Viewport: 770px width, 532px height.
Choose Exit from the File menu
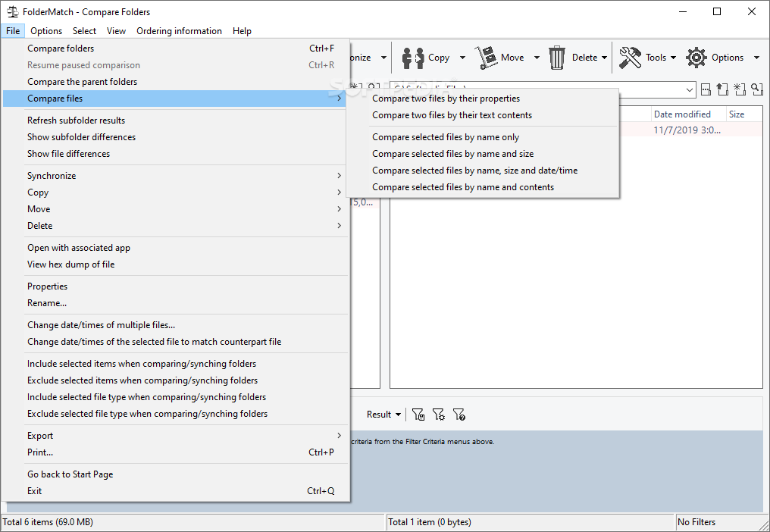(175, 491)
